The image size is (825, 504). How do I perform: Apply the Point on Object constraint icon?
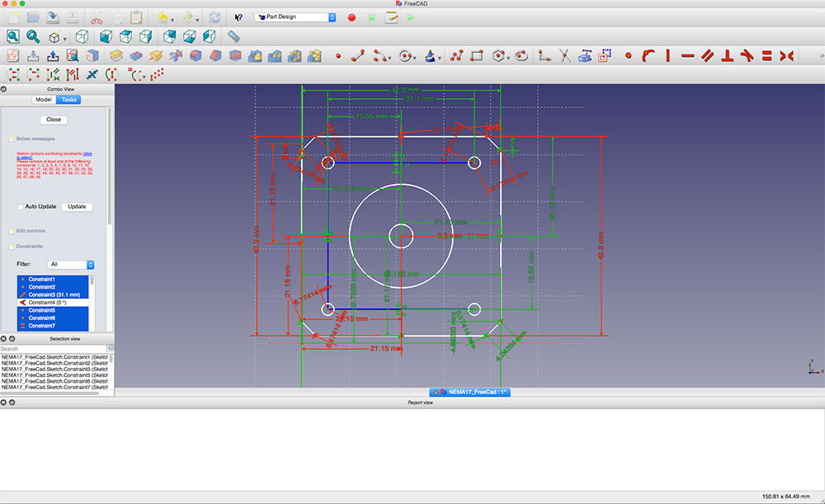pyautogui.click(x=648, y=56)
